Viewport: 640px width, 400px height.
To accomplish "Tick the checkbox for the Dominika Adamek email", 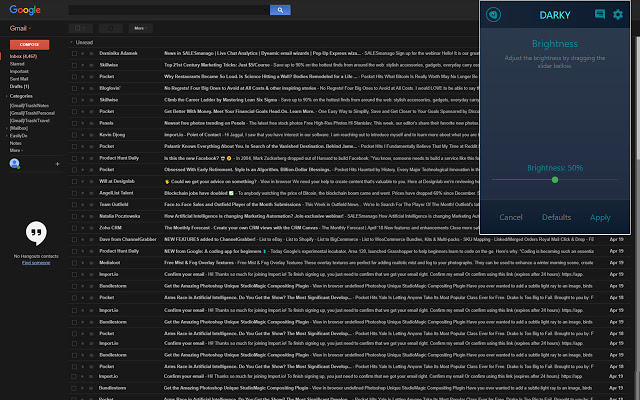I will tap(74, 53).
